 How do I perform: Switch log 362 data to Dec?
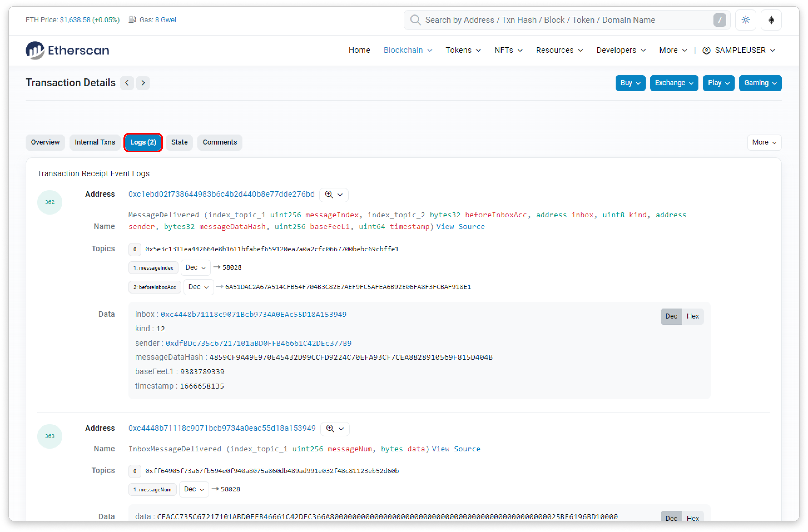click(x=671, y=316)
